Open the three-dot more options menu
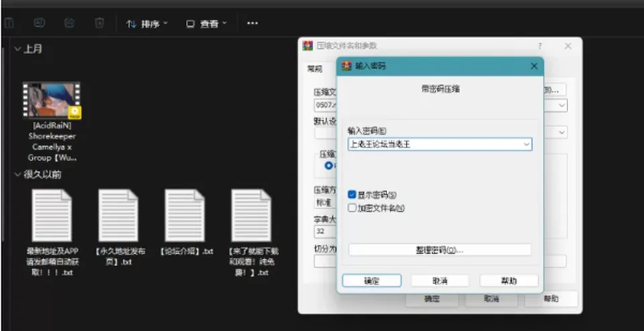The width and height of the screenshot is (644, 331). pos(253,23)
